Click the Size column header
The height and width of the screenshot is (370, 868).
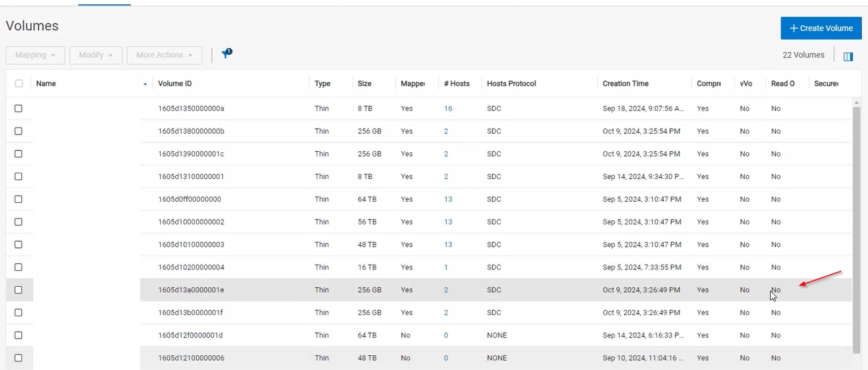coord(365,84)
